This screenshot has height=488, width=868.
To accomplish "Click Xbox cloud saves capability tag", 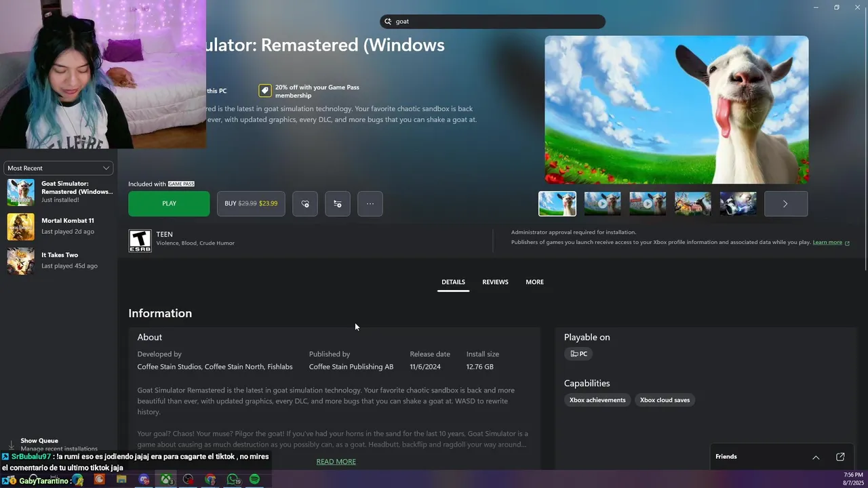I will click(x=665, y=400).
